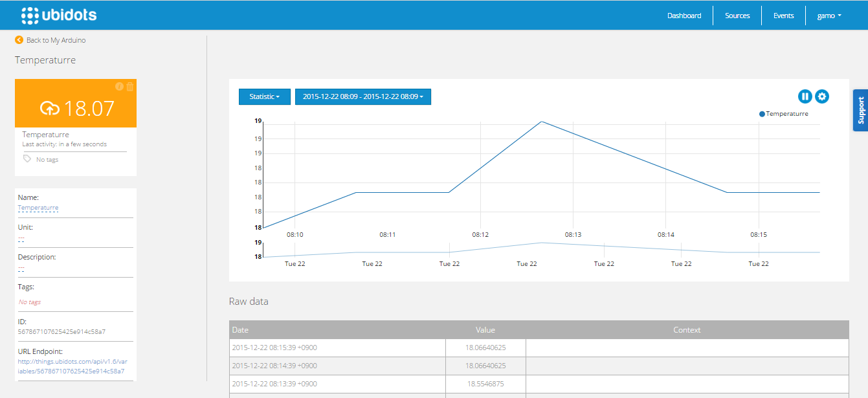Viewport: 868px width, 398px height.
Task: Click the Raw data heading
Action: coord(249,302)
